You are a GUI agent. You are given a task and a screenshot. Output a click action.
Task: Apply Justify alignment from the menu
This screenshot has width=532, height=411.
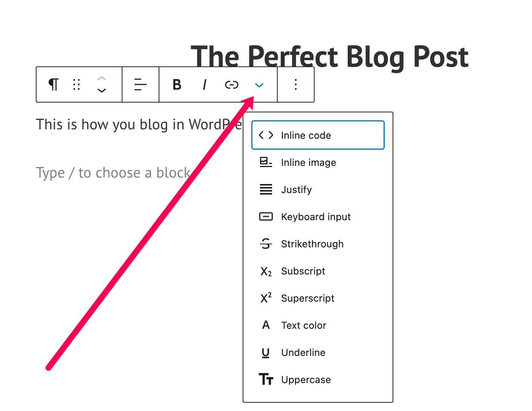tap(296, 190)
